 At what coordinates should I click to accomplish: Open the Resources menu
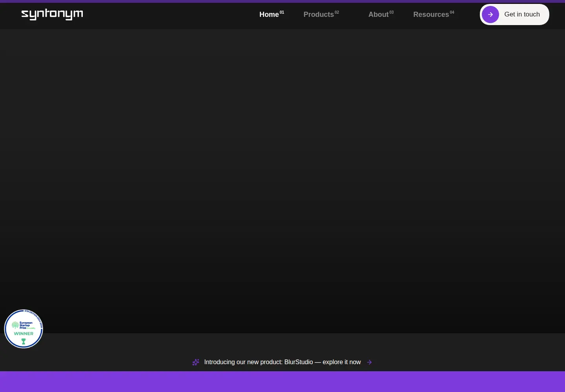pos(434,15)
